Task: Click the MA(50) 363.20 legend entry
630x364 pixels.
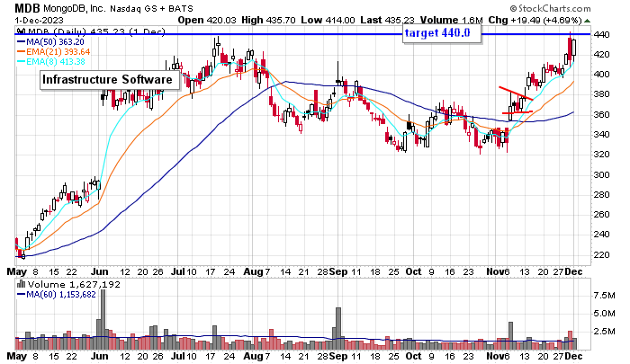Action: pyautogui.click(x=56, y=41)
